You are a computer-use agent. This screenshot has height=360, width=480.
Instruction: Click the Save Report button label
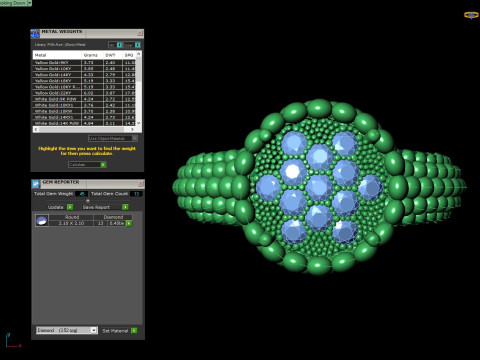pos(96,207)
